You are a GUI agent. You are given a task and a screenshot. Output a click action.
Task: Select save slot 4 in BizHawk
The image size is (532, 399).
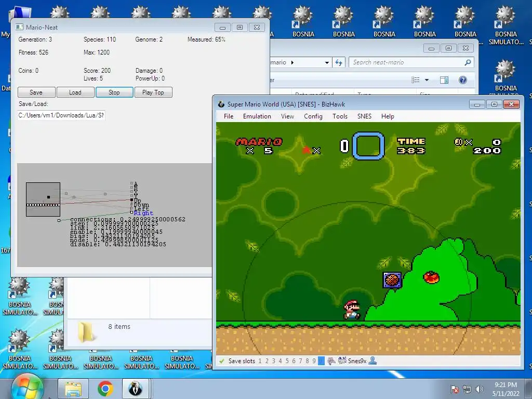[280, 361]
